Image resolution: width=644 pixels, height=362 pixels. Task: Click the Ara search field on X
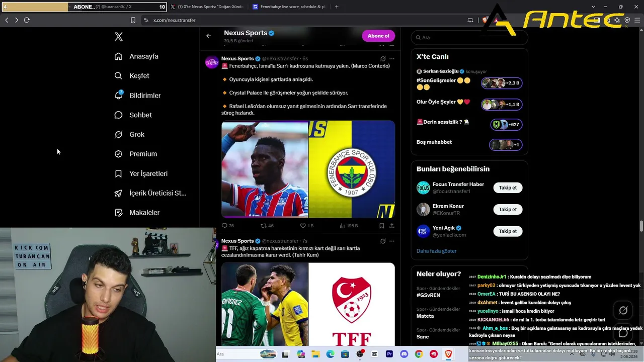point(469,38)
